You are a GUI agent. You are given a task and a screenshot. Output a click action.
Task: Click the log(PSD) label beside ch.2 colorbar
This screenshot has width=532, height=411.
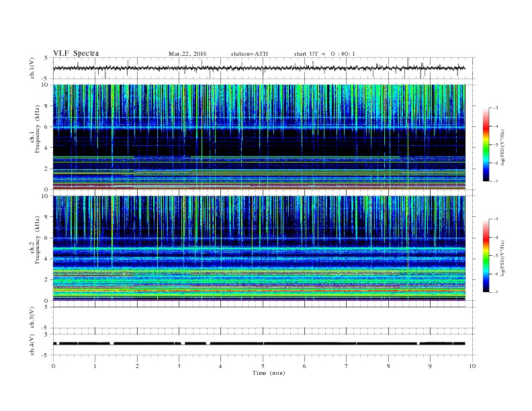click(x=502, y=259)
